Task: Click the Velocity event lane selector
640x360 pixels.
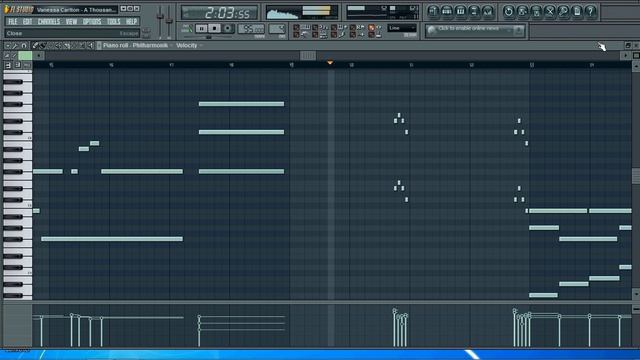Action: click(x=187, y=46)
